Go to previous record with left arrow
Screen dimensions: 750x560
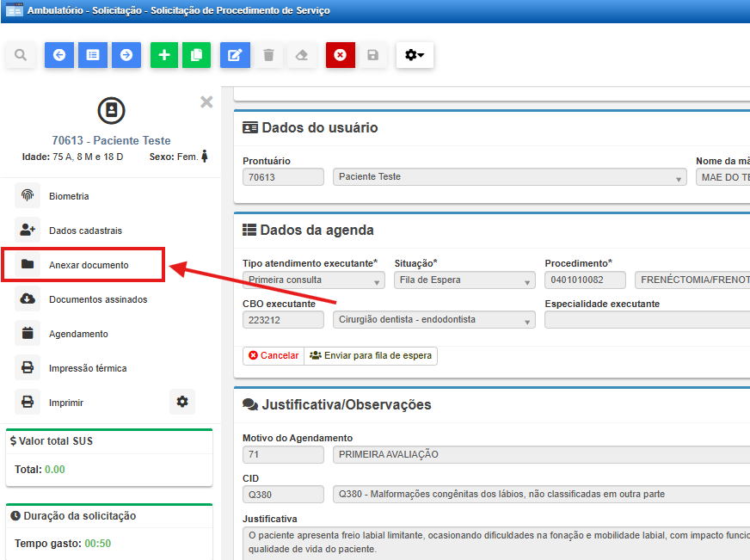[58, 55]
